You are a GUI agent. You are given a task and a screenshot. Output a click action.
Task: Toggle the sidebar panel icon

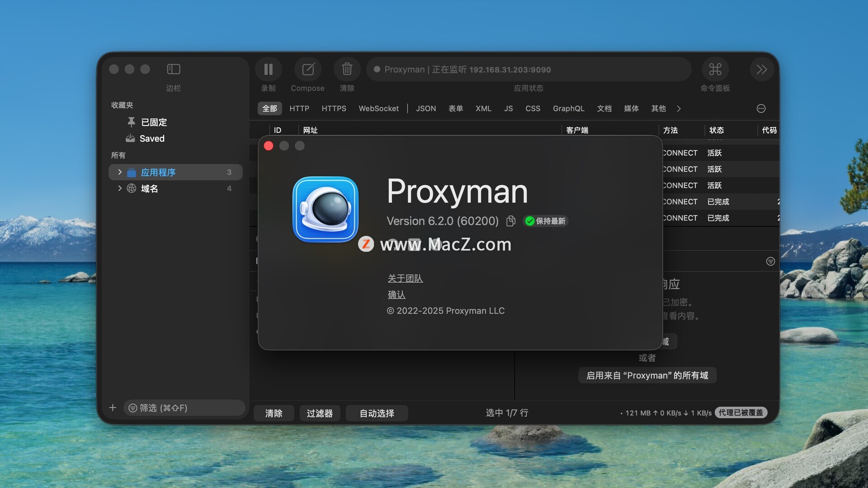coord(174,69)
